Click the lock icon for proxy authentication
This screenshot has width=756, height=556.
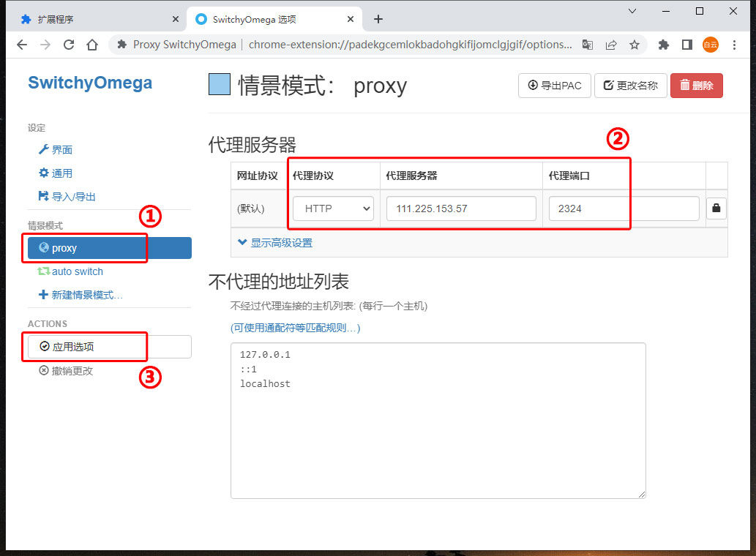pos(716,209)
